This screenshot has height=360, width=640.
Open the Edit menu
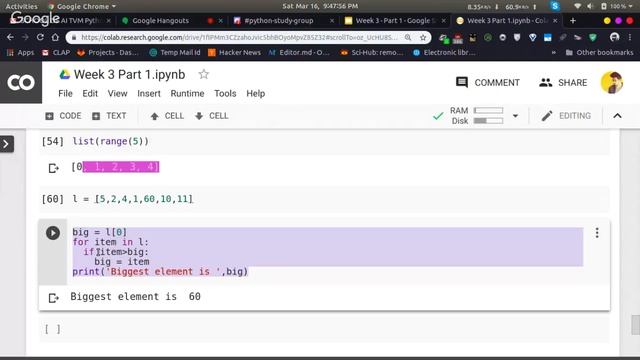[x=90, y=93]
